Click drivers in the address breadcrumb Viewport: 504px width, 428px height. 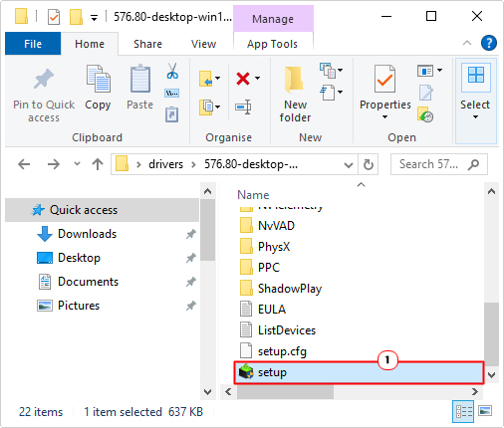pyautogui.click(x=166, y=164)
